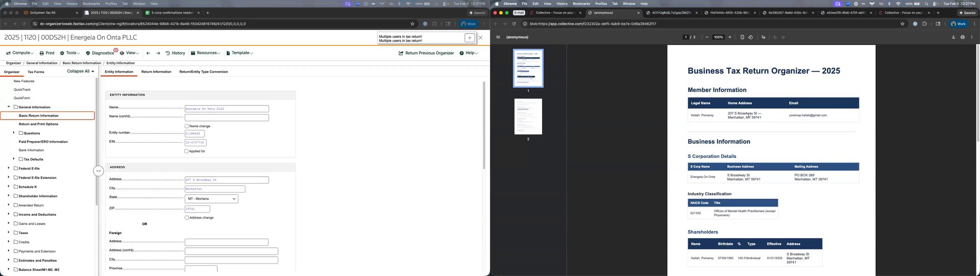Zoom out the PDF with minus icon

(x=707, y=37)
